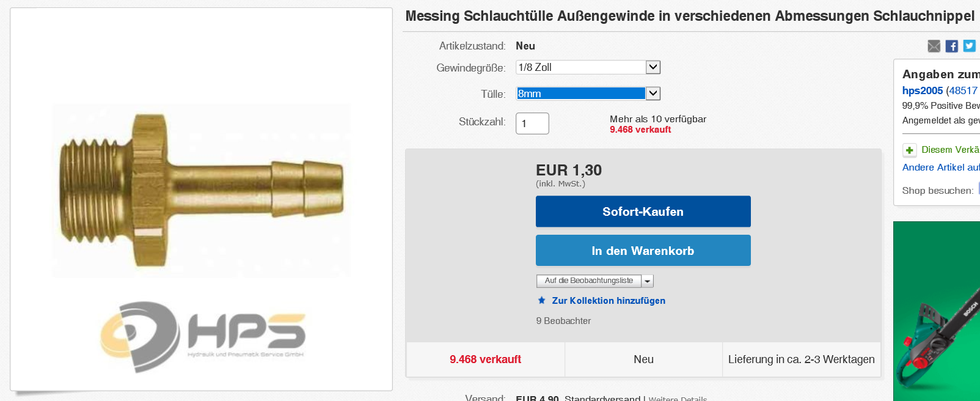Expand the Beobachtungsliste arrow dropdown
The height and width of the screenshot is (401, 980).
[648, 281]
